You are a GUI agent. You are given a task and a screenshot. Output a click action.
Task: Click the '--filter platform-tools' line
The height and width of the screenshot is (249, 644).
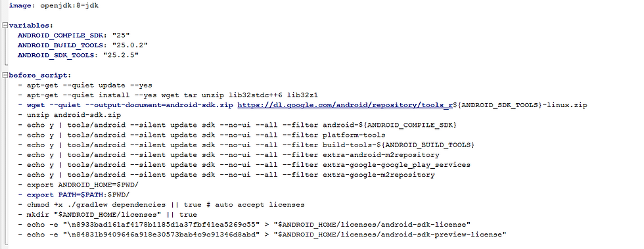(x=202, y=135)
